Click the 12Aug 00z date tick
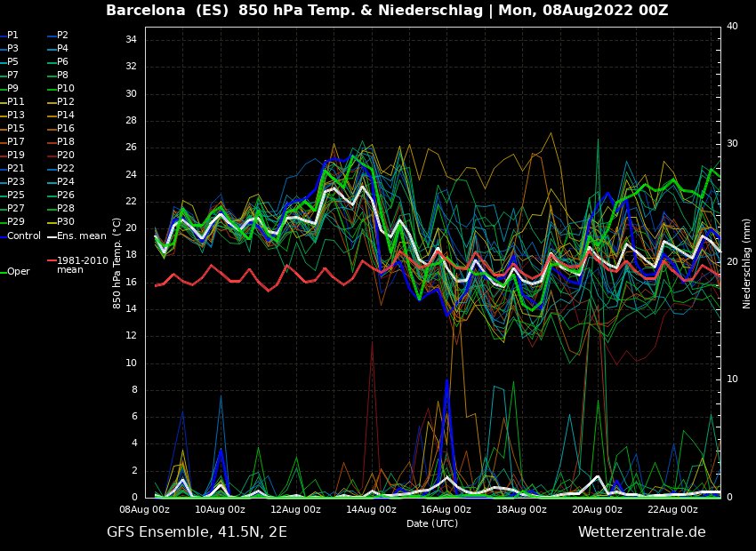 tap(295, 509)
